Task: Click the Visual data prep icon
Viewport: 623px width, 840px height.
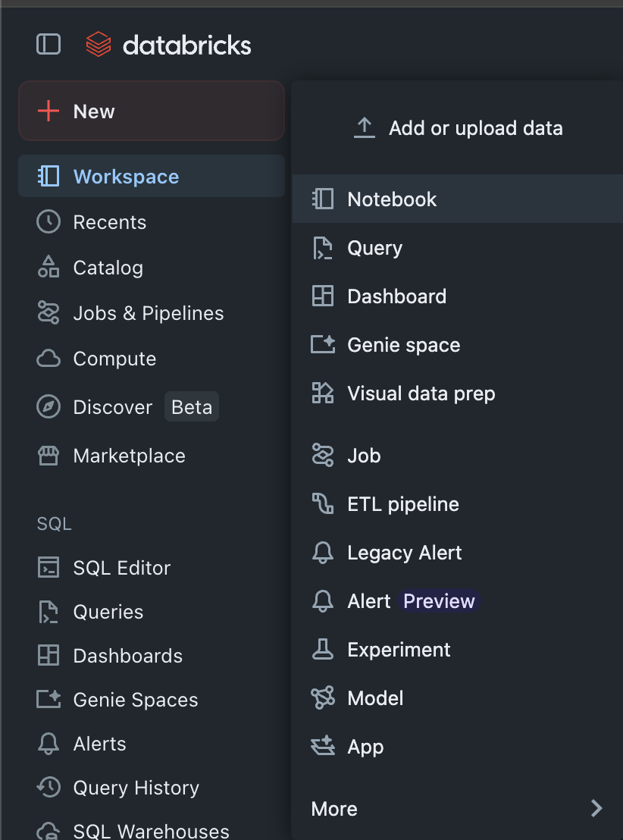Action: coord(322,393)
